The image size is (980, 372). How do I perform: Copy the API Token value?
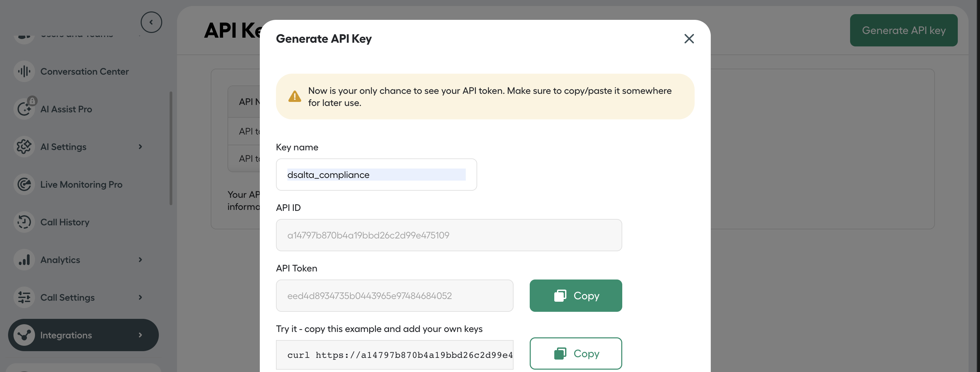575,296
